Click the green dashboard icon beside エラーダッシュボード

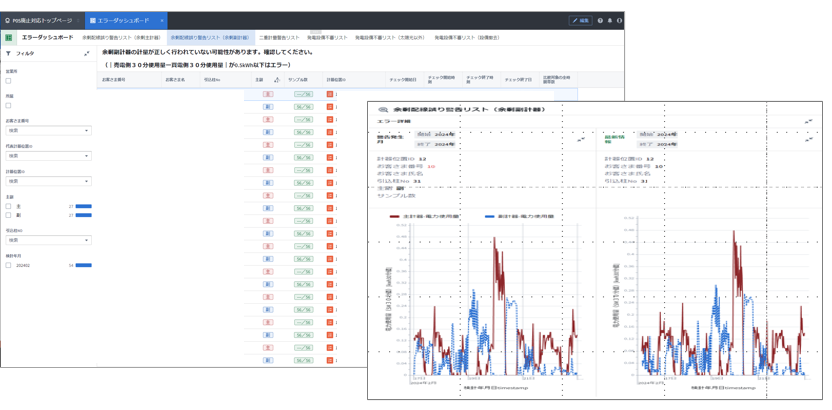coord(9,37)
